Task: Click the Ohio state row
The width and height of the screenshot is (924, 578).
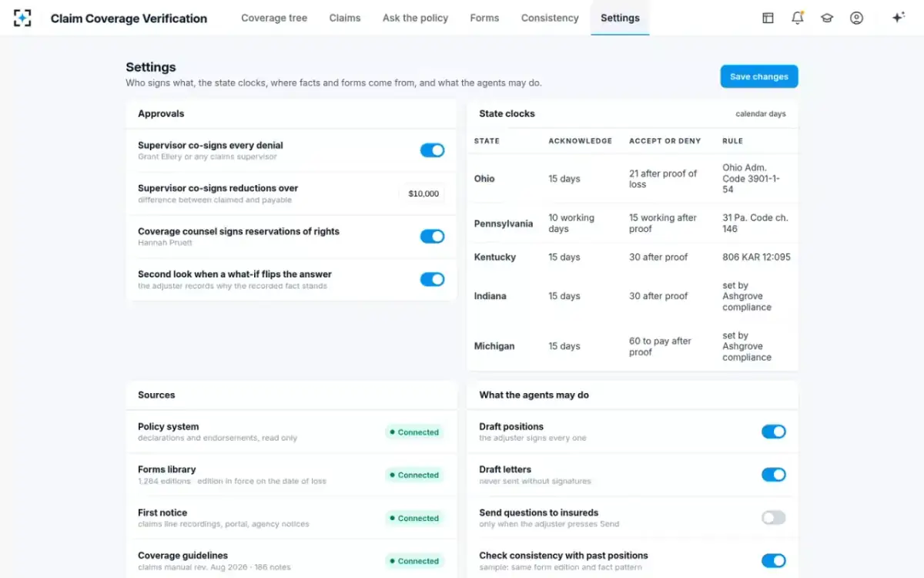Action: tap(632, 179)
